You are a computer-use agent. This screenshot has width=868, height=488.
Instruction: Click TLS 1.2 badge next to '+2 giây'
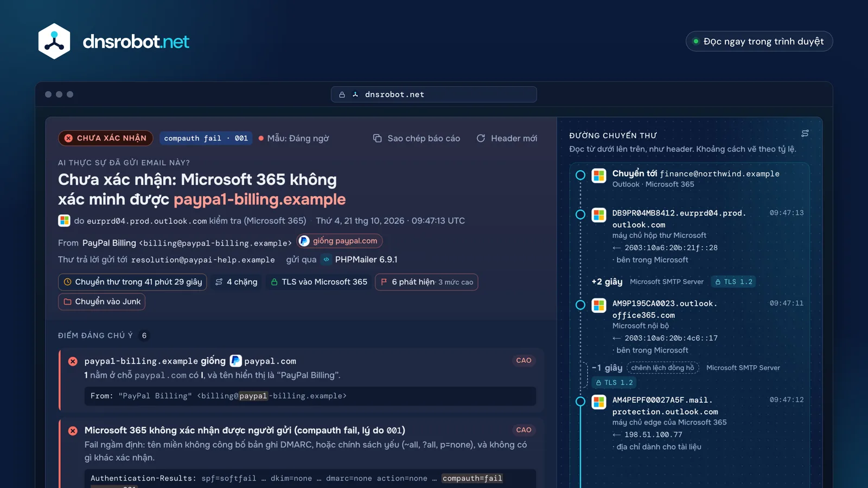point(734,282)
